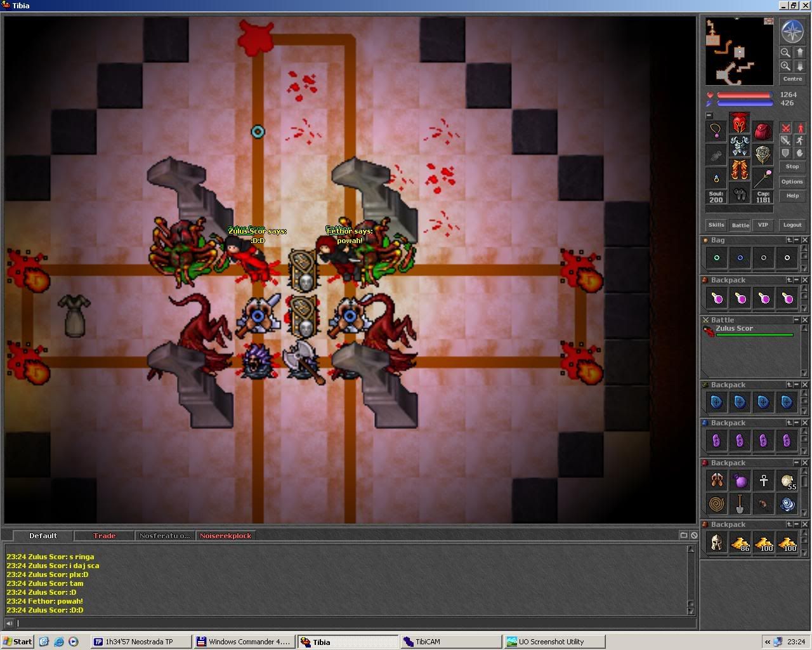Toggle stand while fighting mode

click(800, 128)
